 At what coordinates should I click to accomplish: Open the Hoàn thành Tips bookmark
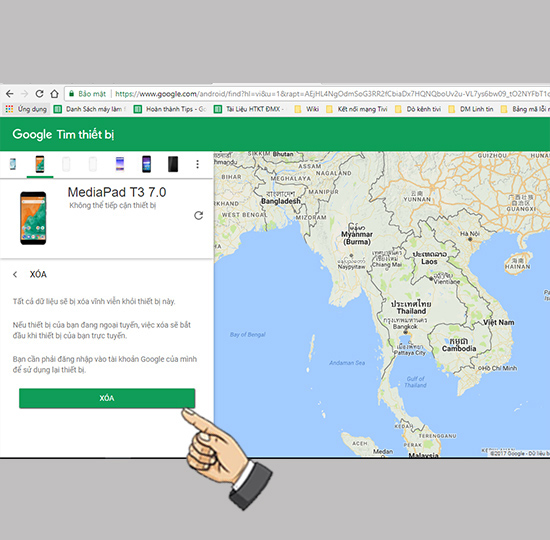click(x=170, y=109)
